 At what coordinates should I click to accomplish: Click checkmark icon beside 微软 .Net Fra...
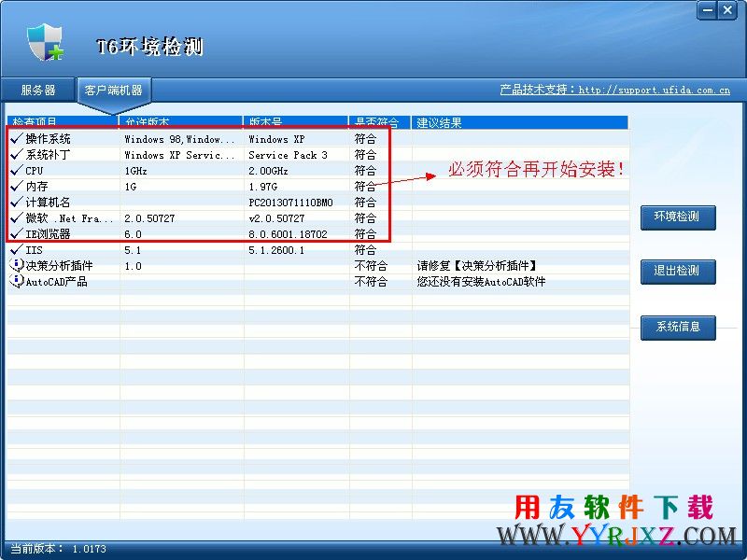[17, 217]
